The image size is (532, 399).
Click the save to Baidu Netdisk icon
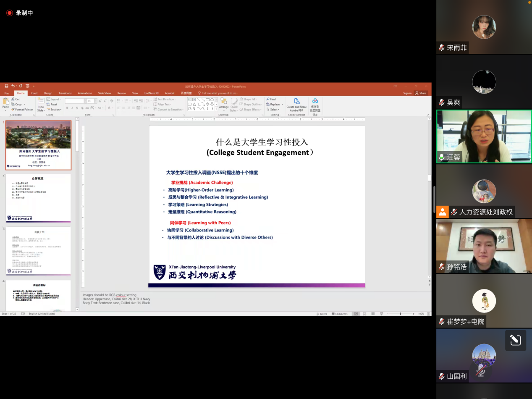pos(315,102)
